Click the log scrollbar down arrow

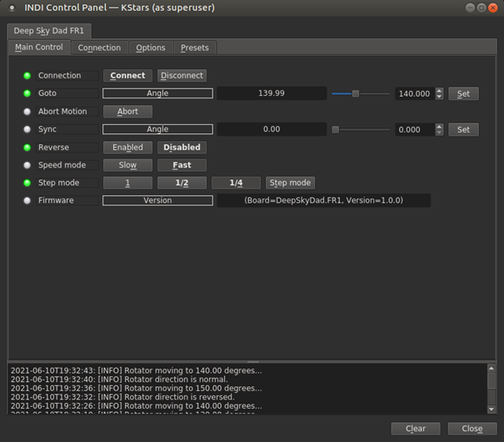click(x=492, y=409)
